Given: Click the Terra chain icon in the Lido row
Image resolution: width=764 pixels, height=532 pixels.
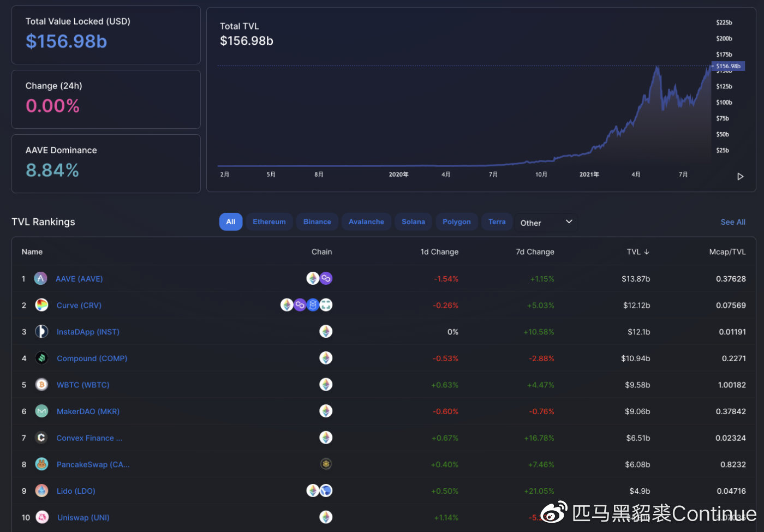Looking at the screenshot, I should [x=326, y=491].
